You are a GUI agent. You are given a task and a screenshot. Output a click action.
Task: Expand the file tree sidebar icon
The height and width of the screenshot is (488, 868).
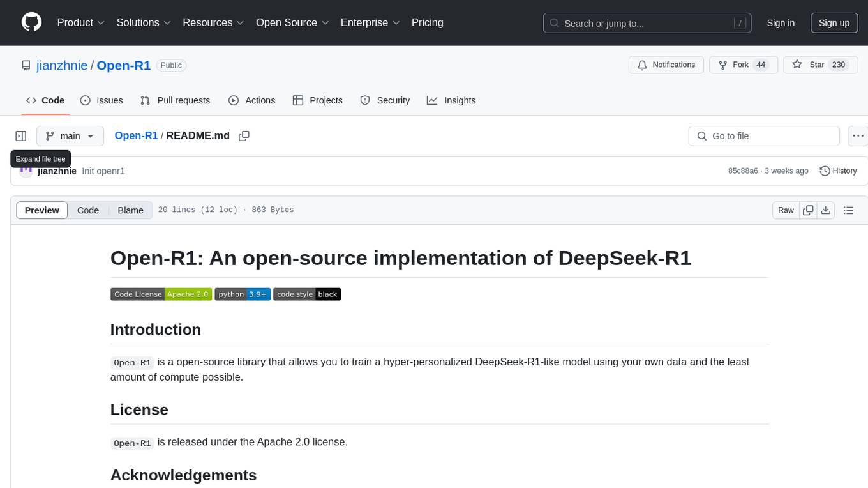click(x=21, y=136)
